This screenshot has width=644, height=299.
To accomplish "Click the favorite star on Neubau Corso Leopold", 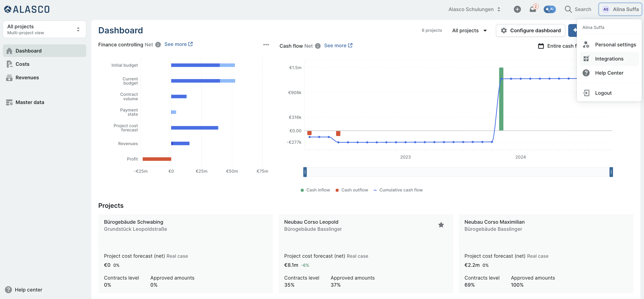I will coord(441,225).
